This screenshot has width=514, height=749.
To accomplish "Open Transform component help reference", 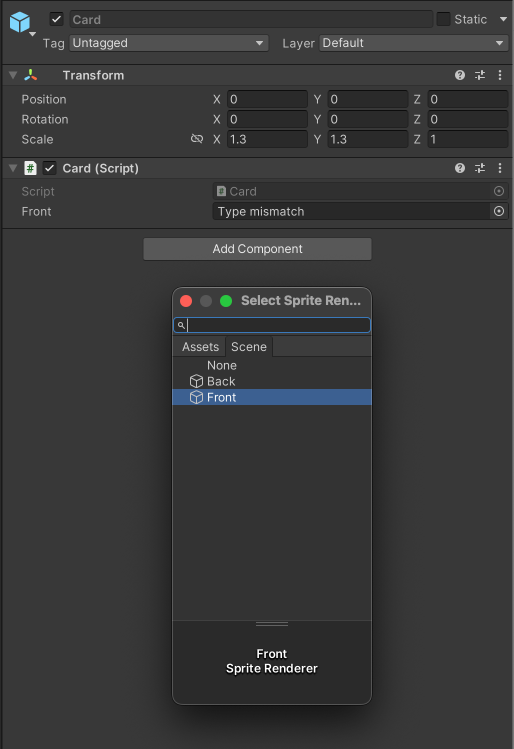I will pyautogui.click(x=460, y=75).
